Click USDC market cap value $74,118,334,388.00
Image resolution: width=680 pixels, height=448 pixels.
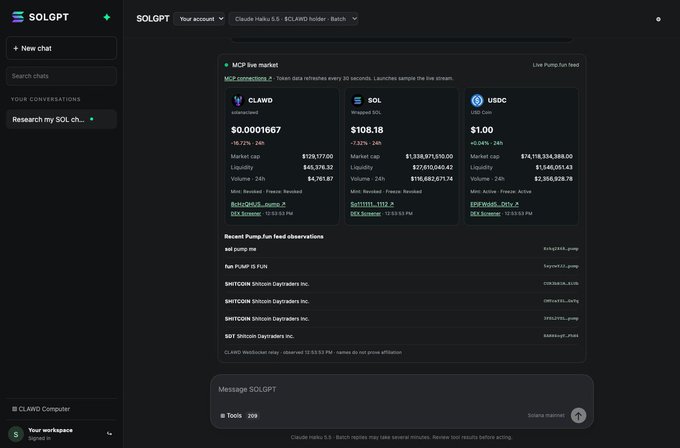point(547,156)
